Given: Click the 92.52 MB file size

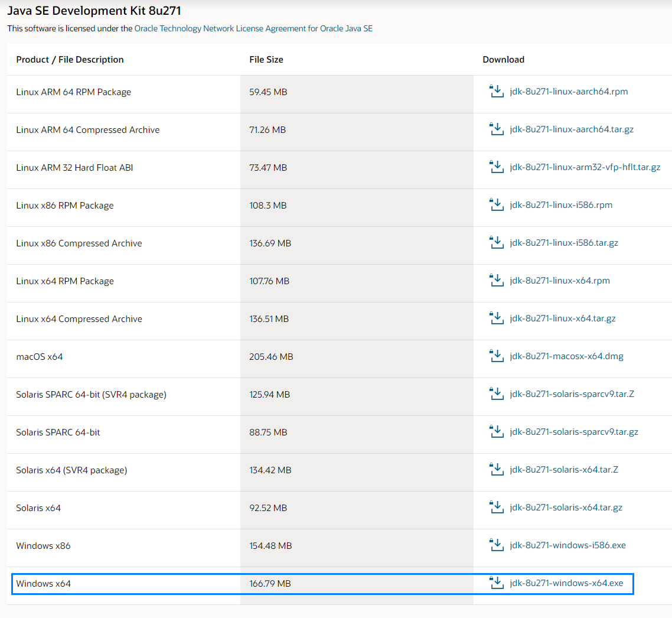Looking at the screenshot, I should click(x=268, y=508).
